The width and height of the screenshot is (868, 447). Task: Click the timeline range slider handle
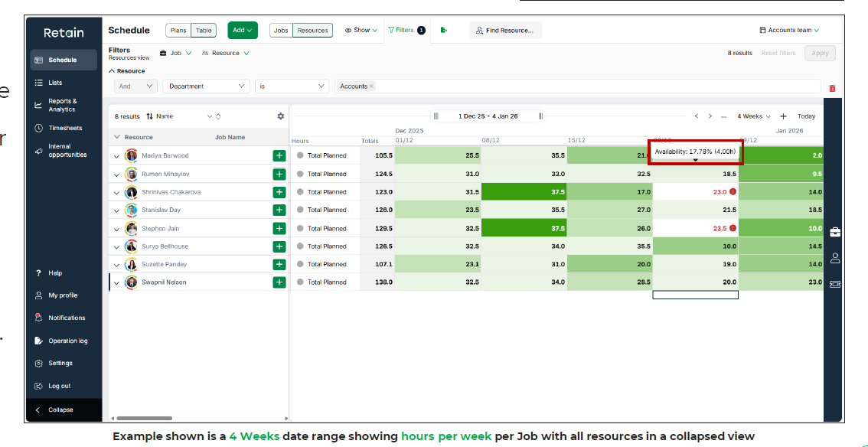[435, 116]
